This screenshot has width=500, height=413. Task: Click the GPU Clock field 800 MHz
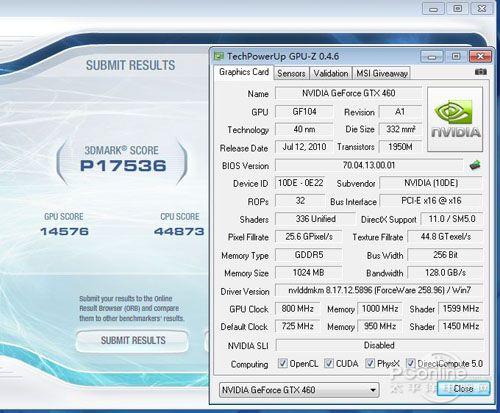pos(297,309)
